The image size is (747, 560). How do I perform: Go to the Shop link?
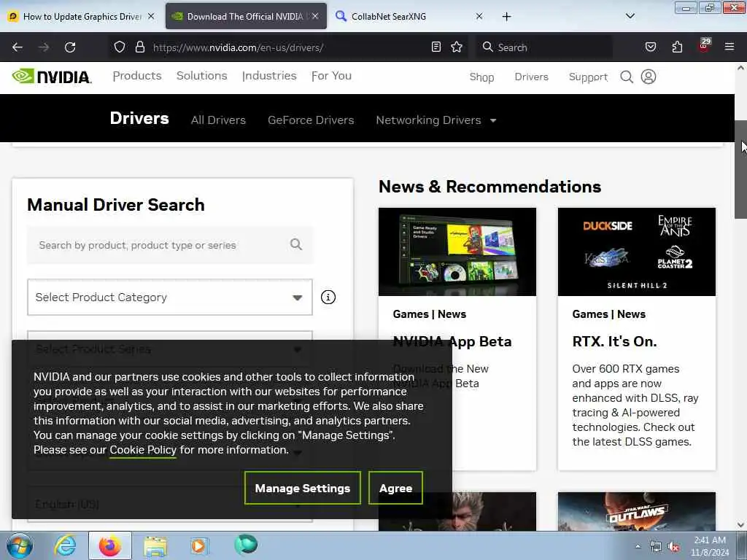point(481,77)
